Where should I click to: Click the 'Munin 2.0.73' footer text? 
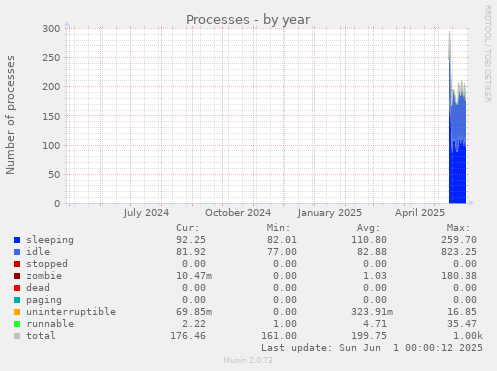248,360
